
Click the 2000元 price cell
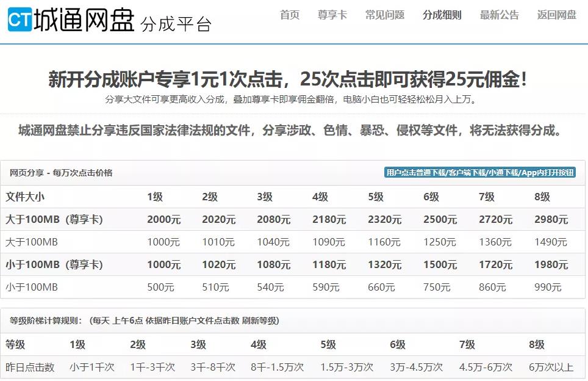(164, 220)
